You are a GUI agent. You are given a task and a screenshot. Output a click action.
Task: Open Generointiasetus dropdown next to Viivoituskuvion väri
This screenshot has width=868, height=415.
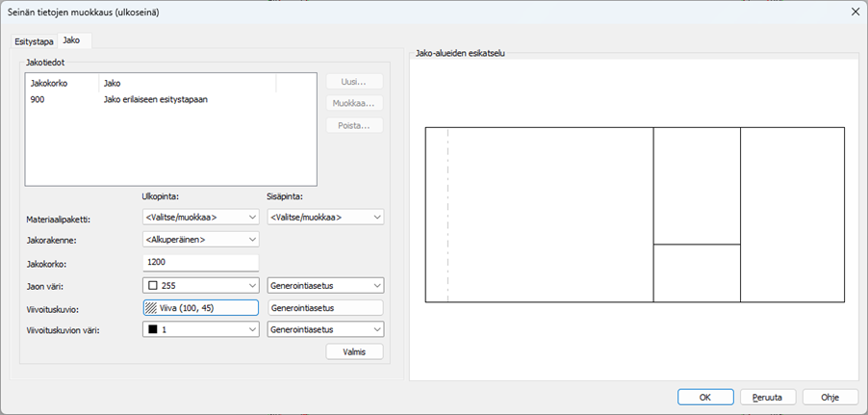325,329
